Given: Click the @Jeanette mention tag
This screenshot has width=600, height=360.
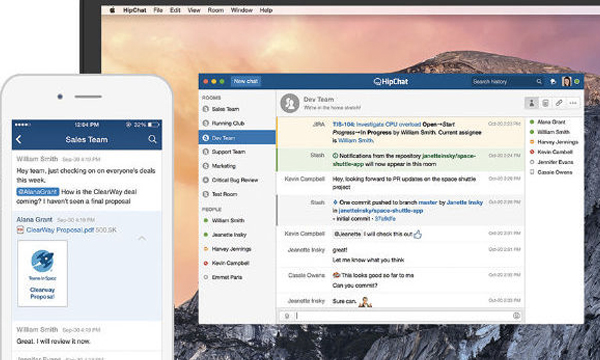Looking at the screenshot, I should point(347,234).
